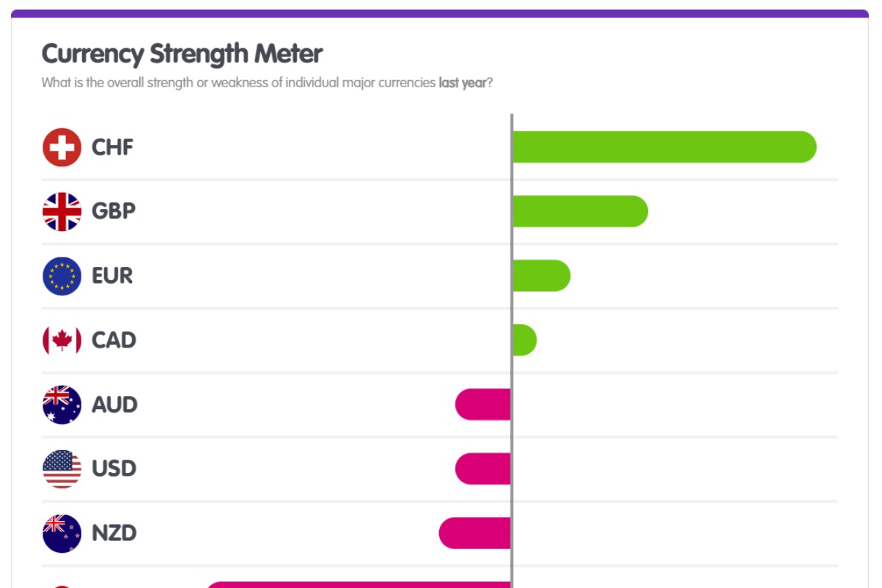Select the USD currency label
The image size is (882, 588).
(x=114, y=468)
